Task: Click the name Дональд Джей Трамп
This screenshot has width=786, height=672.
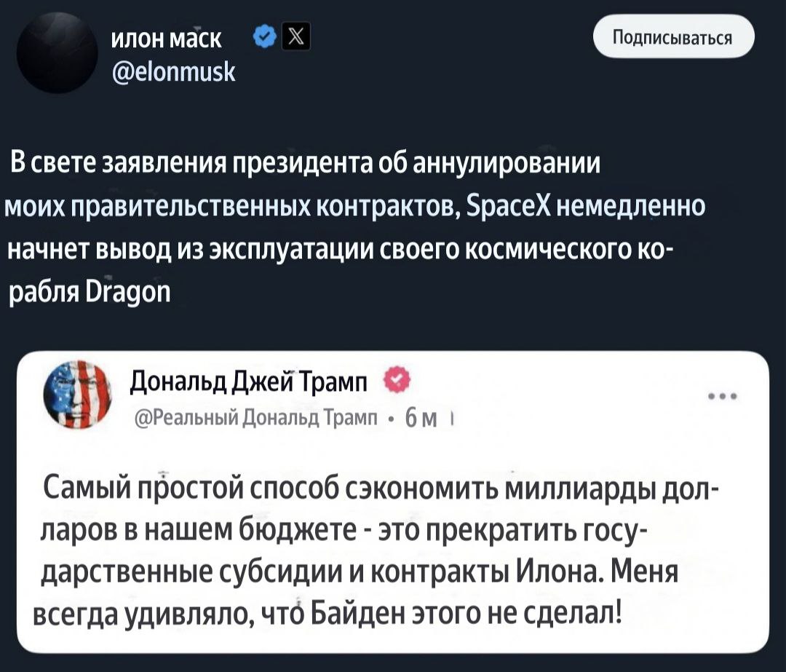Action: pyautogui.click(x=250, y=381)
